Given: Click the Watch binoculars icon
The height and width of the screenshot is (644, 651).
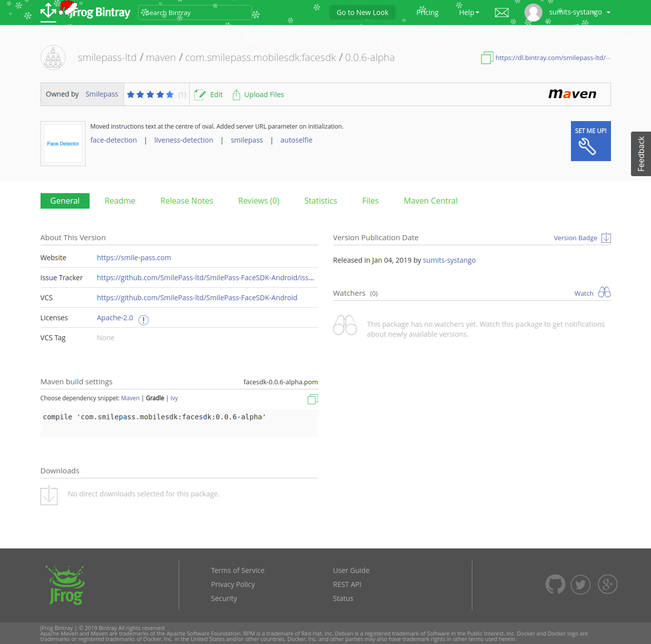Looking at the screenshot, I should pyautogui.click(x=604, y=292).
